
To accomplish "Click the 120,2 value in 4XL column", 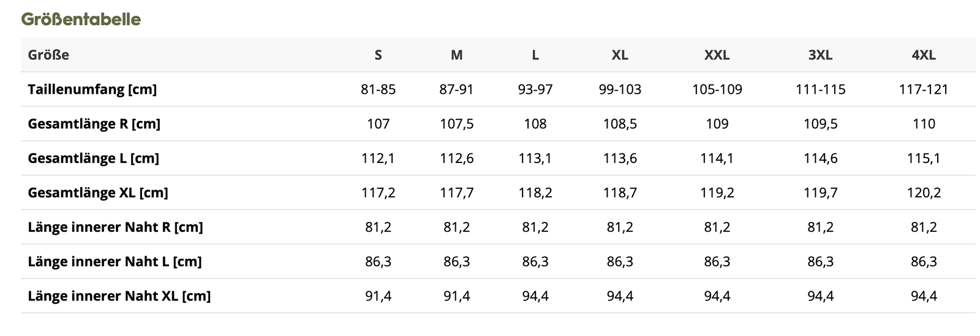I will tap(923, 193).
